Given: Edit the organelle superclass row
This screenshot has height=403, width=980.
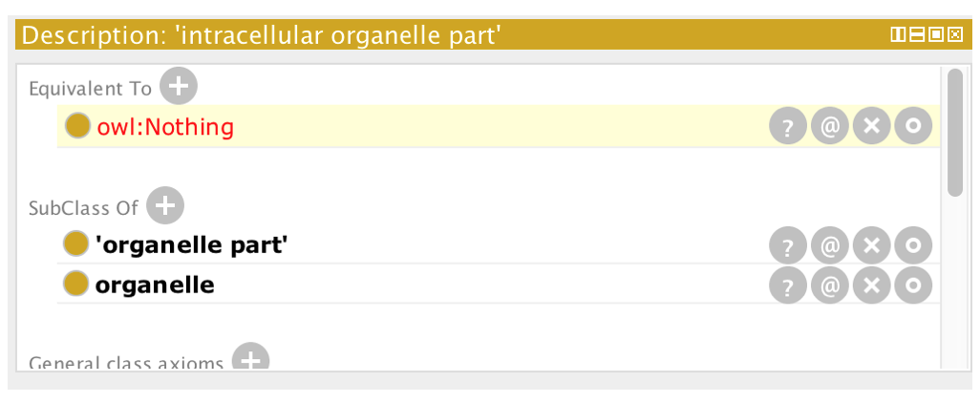Looking at the screenshot, I should tap(913, 285).
